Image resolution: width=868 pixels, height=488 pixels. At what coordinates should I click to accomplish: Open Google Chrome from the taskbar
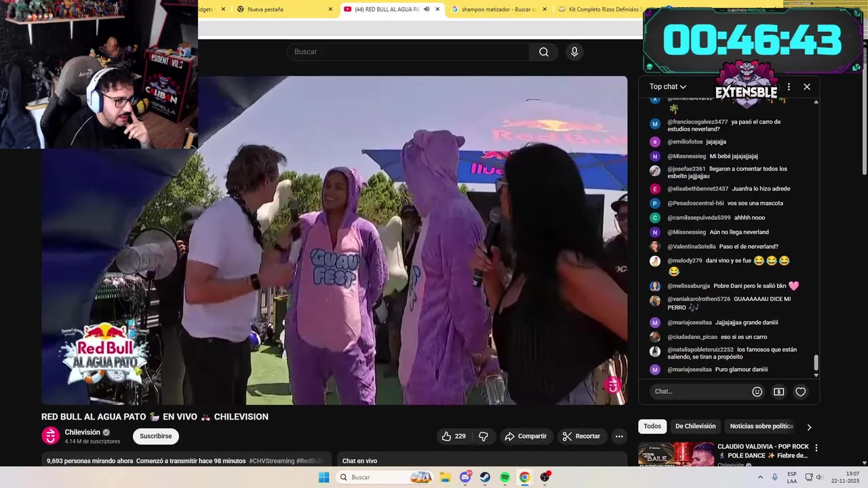click(x=525, y=477)
